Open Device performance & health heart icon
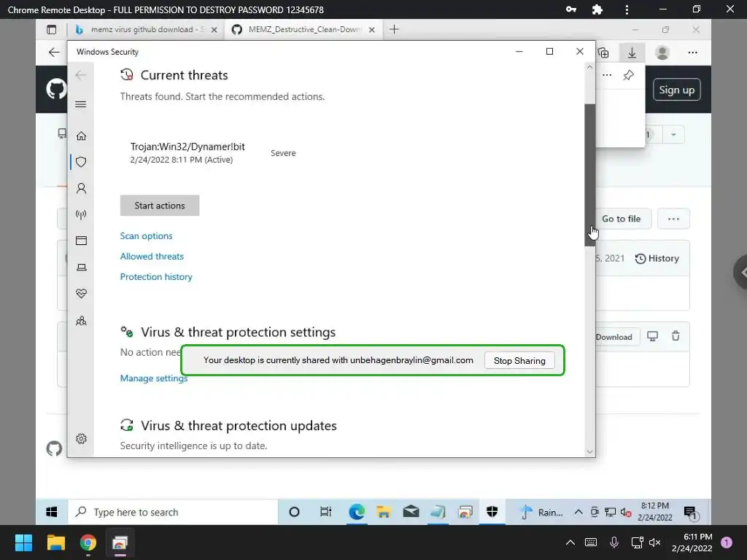Image resolution: width=747 pixels, height=560 pixels. click(81, 293)
